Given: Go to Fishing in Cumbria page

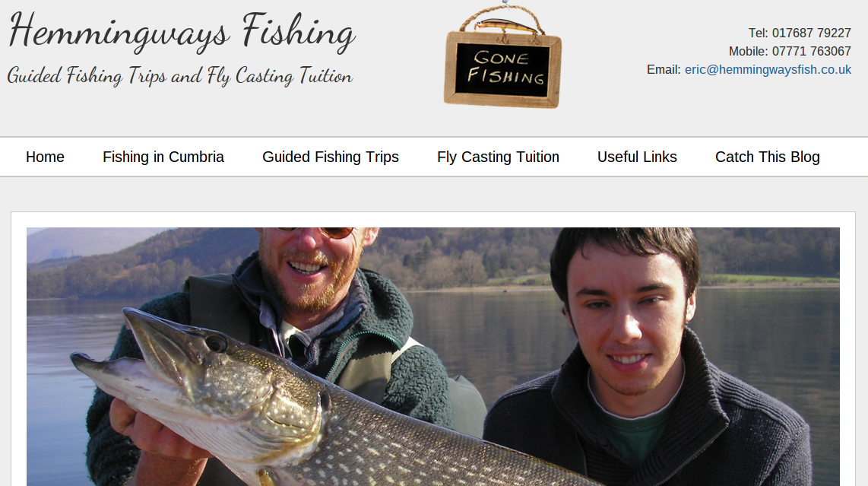Looking at the screenshot, I should pyautogui.click(x=163, y=157).
